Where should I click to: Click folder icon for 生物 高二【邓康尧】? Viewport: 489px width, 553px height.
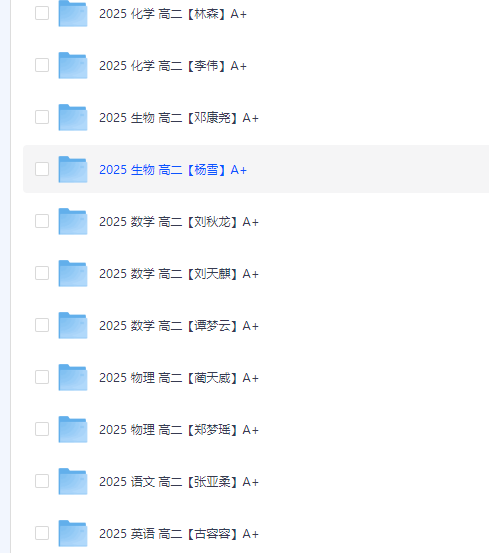point(73,117)
